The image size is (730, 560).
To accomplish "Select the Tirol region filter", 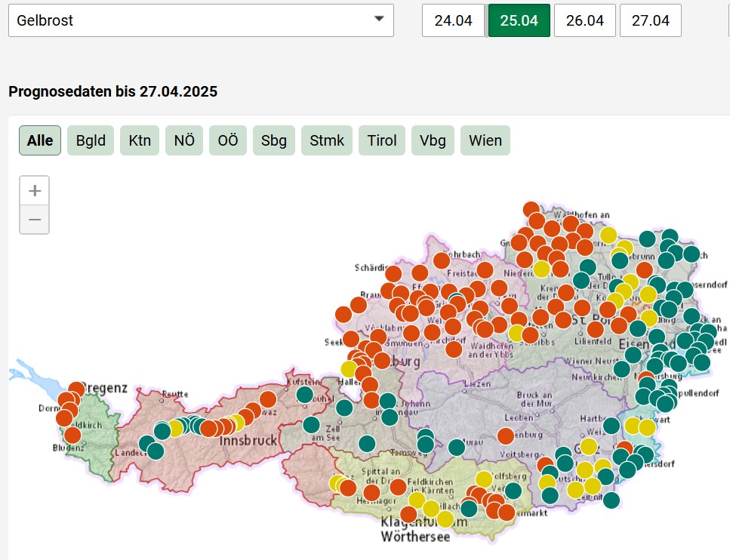I will (382, 140).
